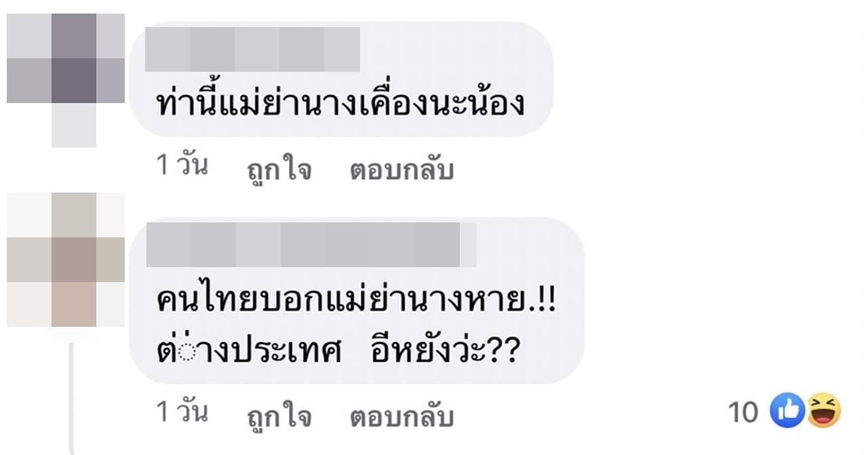
Task: Click ถูกใจ under the ท่านี้แม่ย่านางเคื่องนะน้อง comment
Action: click(x=279, y=170)
